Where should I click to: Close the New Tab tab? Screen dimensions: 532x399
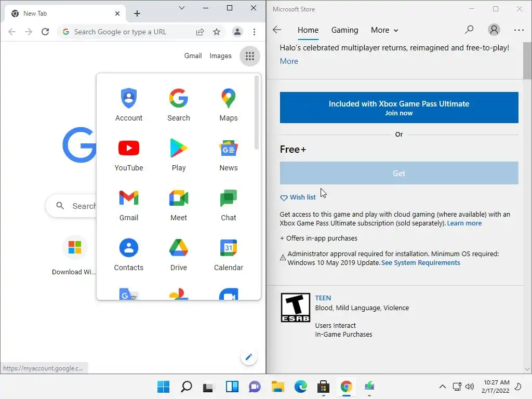[117, 14]
